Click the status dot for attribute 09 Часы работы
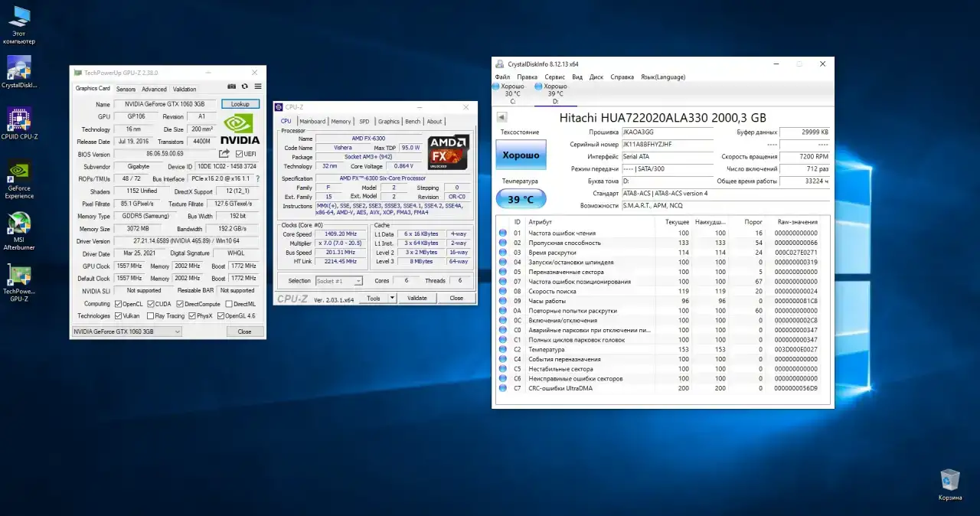Screen dimensions: 980x516 click(x=503, y=301)
